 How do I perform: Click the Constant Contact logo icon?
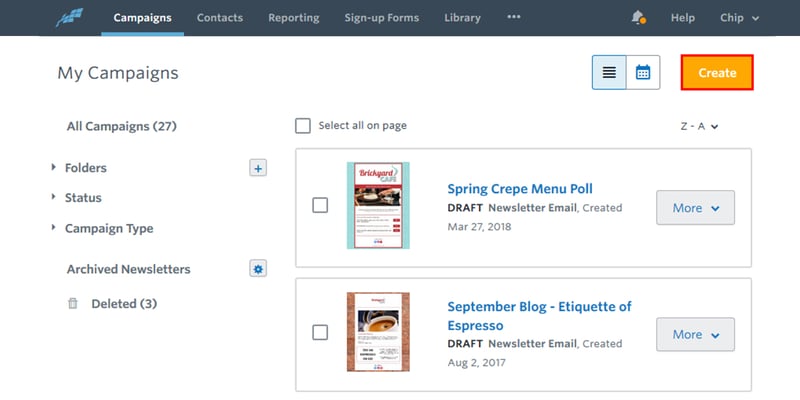pos(69,17)
